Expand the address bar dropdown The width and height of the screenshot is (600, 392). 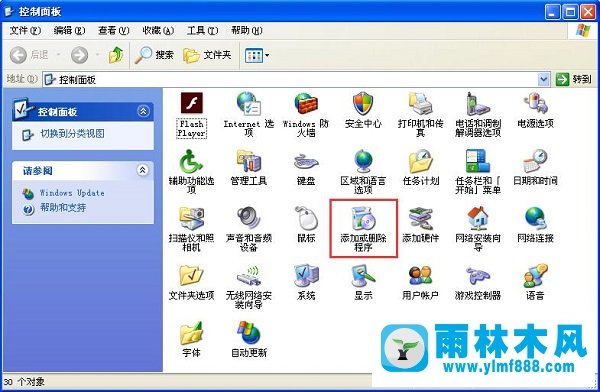pyautogui.click(x=543, y=79)
